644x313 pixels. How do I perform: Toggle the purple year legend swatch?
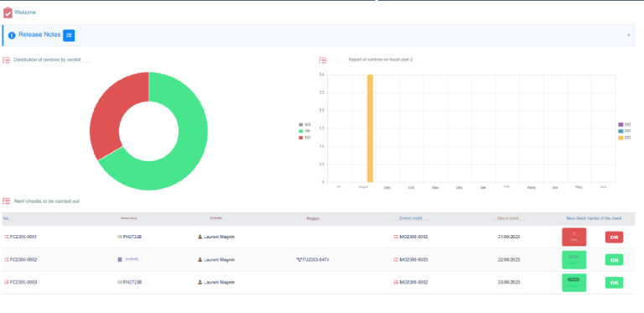(x=621, y=124)
